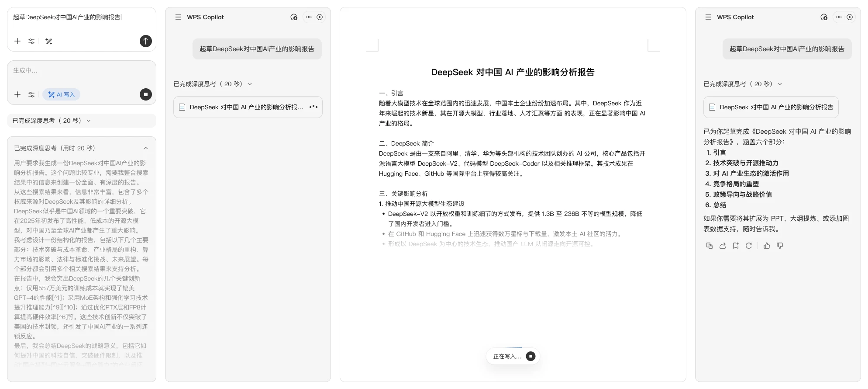Give the response a thumbs up

pyautogui.click(x=767, y=246)
